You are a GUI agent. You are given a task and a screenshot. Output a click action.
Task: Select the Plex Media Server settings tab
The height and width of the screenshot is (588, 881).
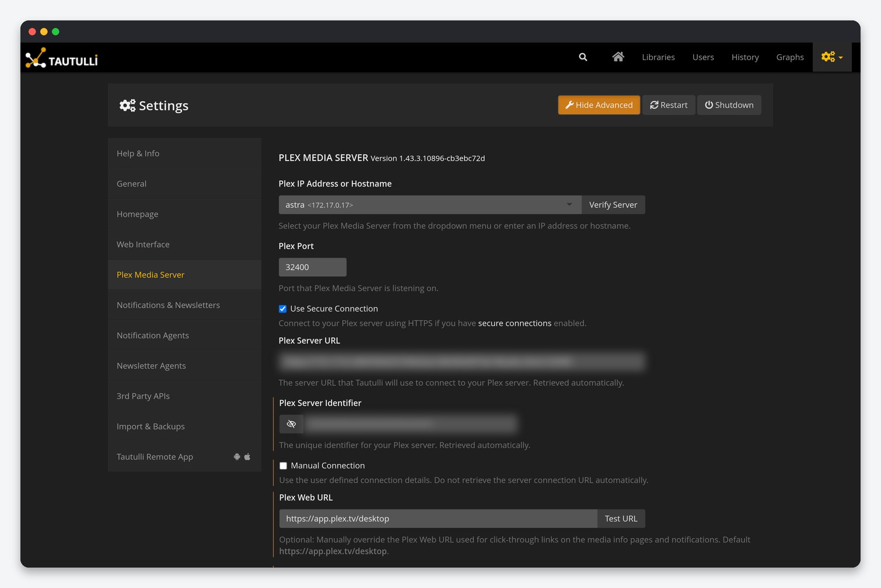pos(184,275)
